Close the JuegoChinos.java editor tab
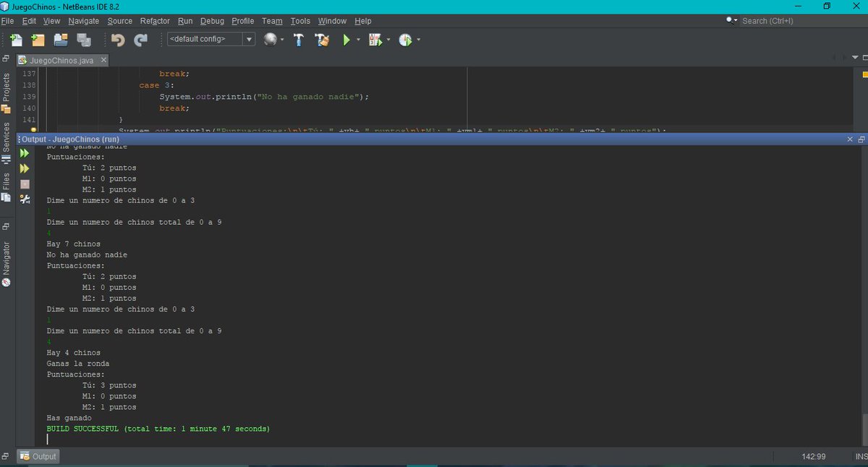Image resolution: width=868 pixels, height=467 pixels. tap(103, 60)
